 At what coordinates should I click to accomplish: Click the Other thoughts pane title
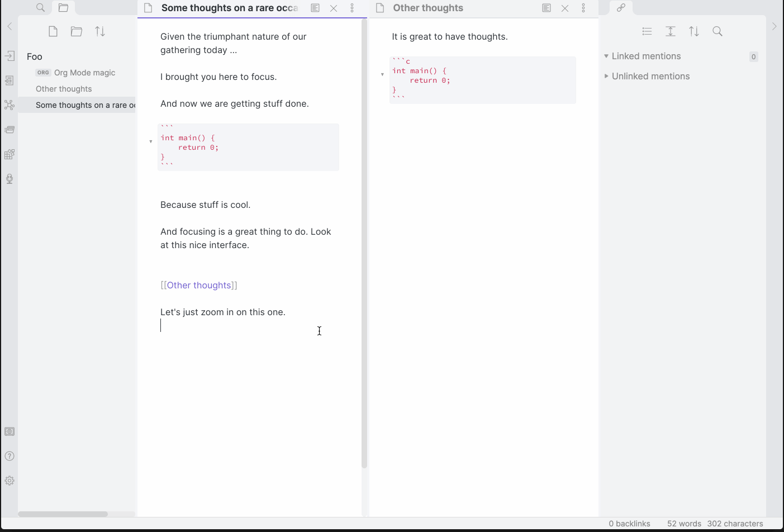tap(428, 8)
